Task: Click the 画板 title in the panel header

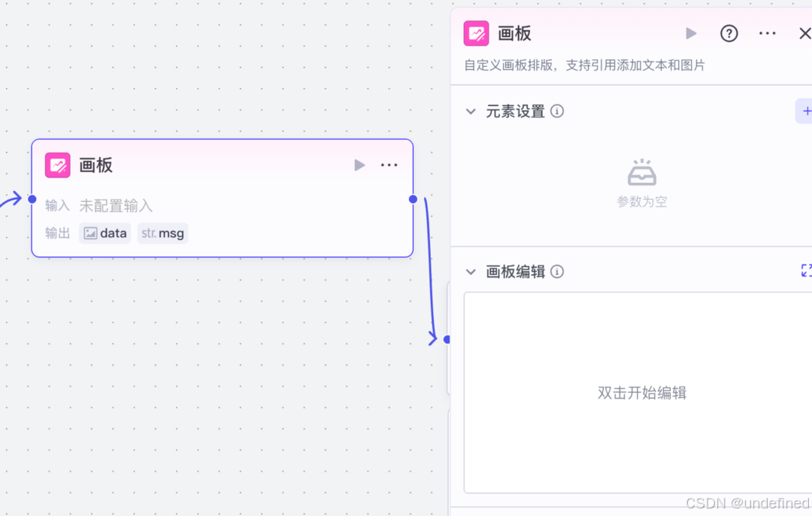Action: pyautogui.click(x=514, y=34)
